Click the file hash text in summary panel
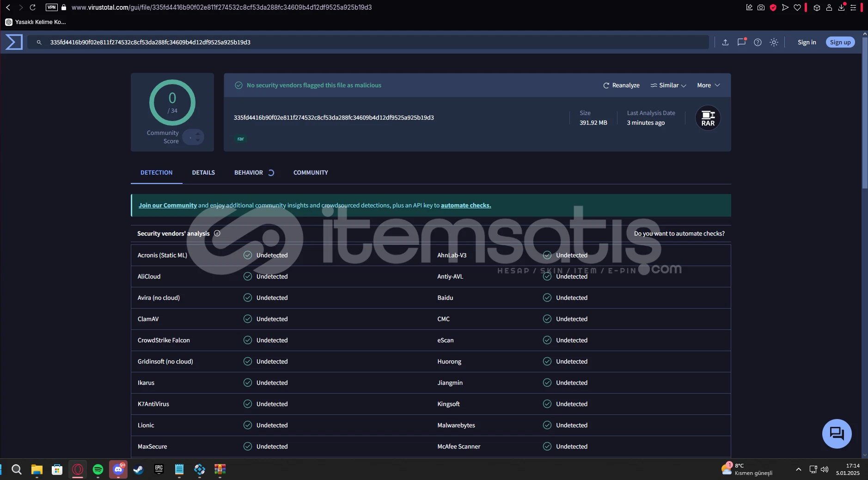868x480 pixels. [x=334, y=117]
